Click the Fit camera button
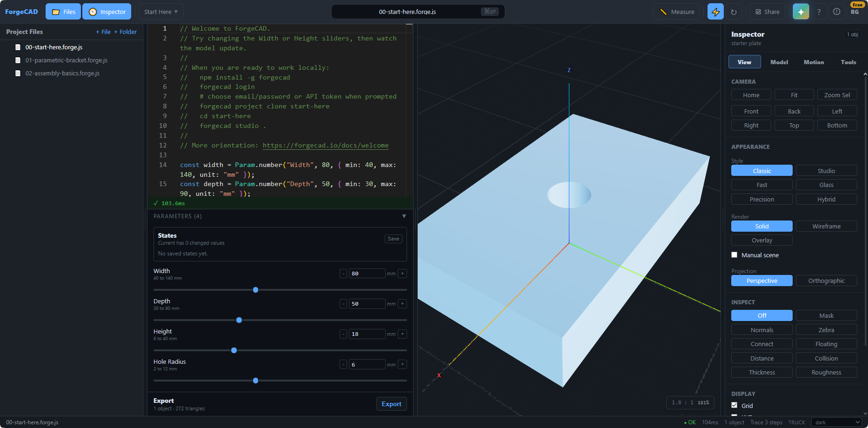The height and width of the screenshot is (428, 868). [x=794, y=95]
